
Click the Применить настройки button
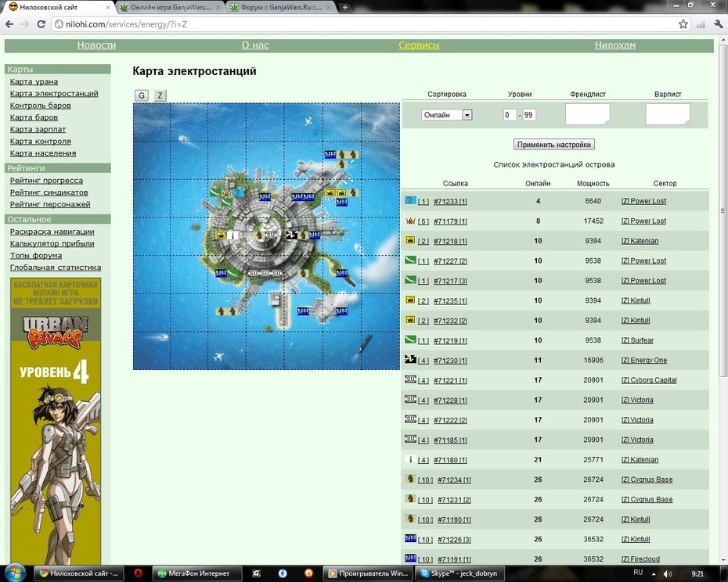point(554,145)
